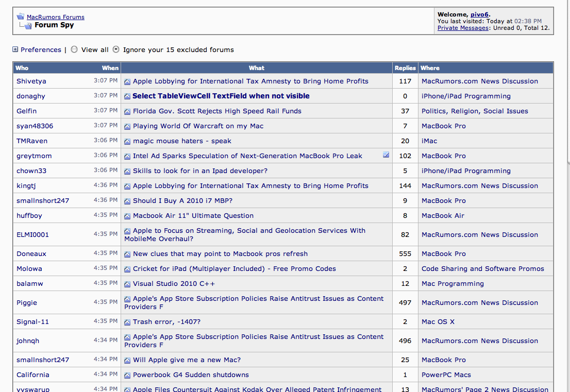Viewport: 570px width, 392px height.
Task: Open user profile Gelfin
Action: coord(26,111)
